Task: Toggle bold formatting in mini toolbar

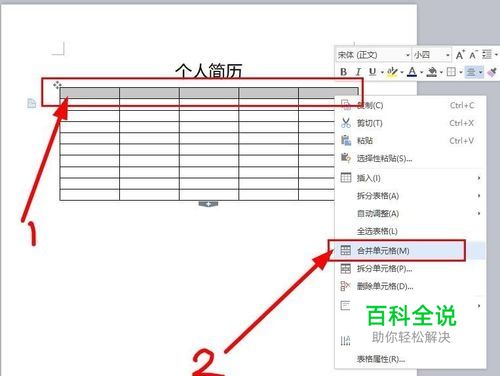Action: [x=344, y=72]
